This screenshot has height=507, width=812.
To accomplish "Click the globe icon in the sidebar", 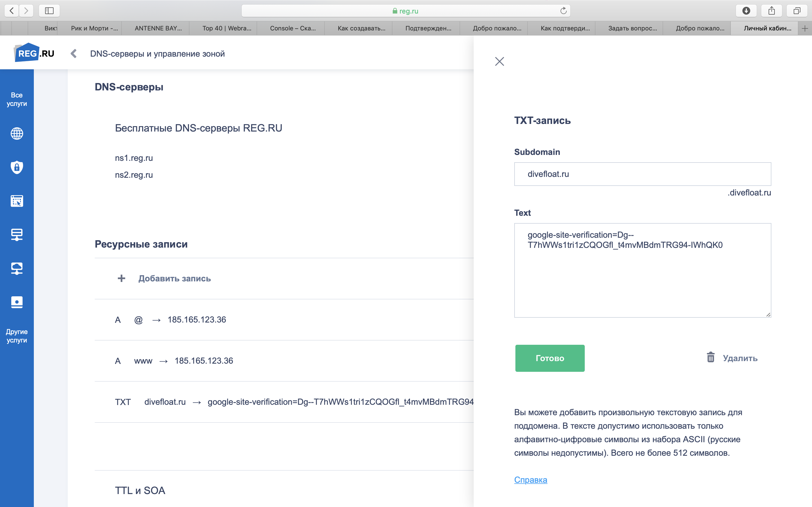I will click(x=17, y=134).
